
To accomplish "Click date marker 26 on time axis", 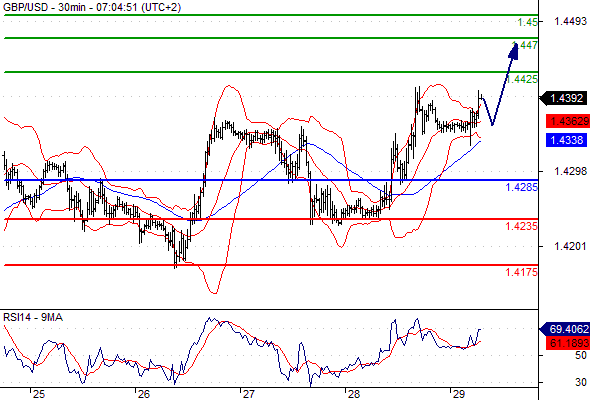I will point(143,394).
